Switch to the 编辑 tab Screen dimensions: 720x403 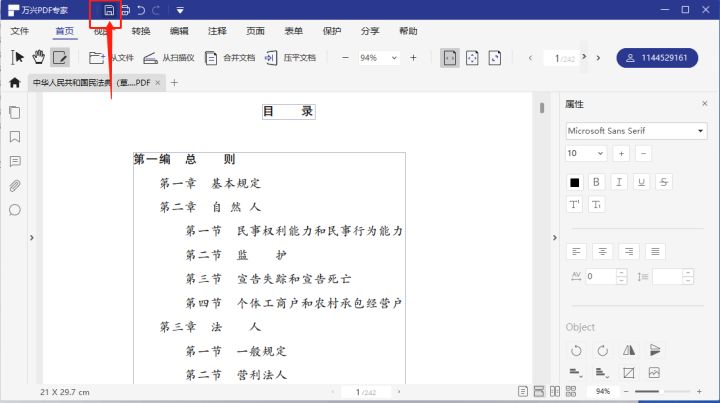pyautogui.click(x=179, y=31)
